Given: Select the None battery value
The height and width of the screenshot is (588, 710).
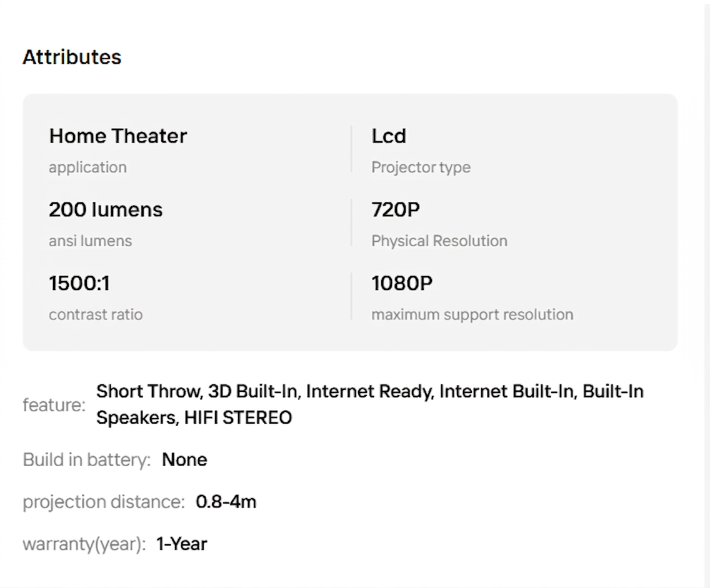Looking at the screenshot, I should click(184, 460).
